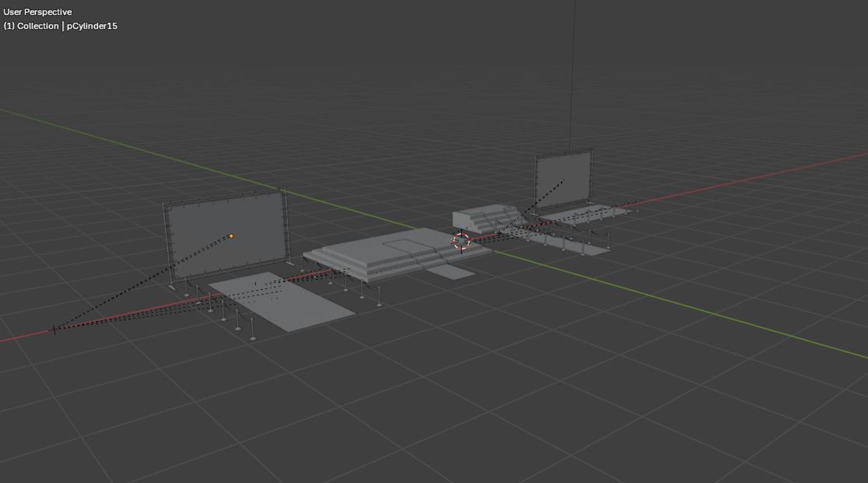Select the flat carpet plane before the left screen
This screenshot has height=483, width=868.
(281, 301)
